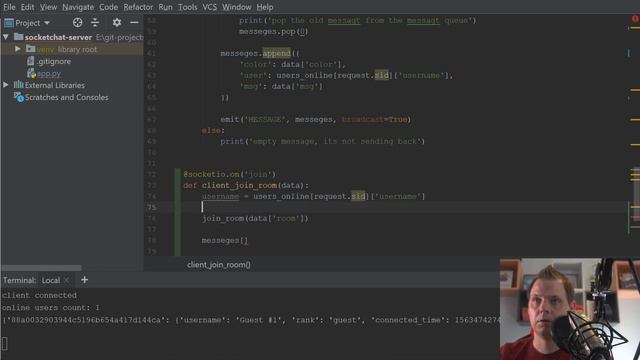
Task: Click the emit('MESSAGE', messeges line
Action: [x=316, y=119]
